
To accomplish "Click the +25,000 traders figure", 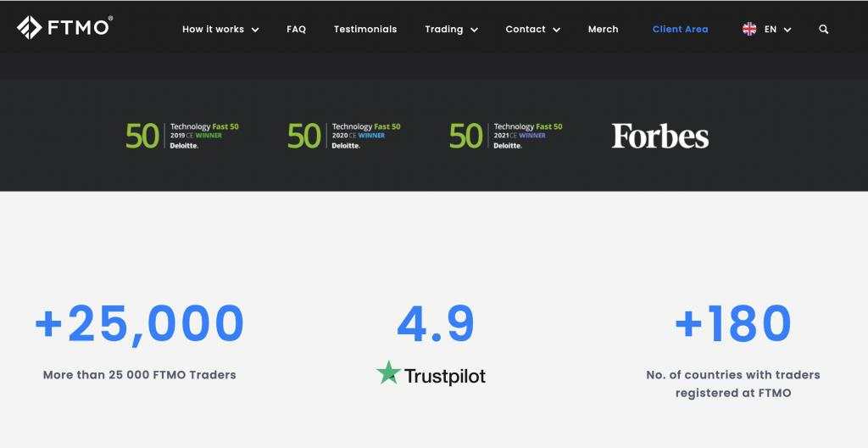I will pyautogui.click(x=140, y=324).
